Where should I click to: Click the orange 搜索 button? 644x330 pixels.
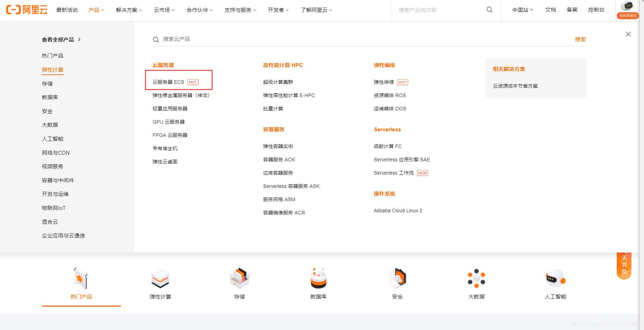580,39
